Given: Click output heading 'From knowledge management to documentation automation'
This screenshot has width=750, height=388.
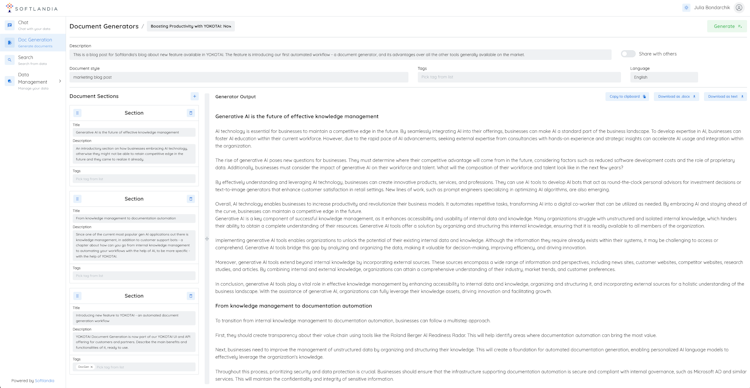Looking at the screenshot, I should [293, 306].
